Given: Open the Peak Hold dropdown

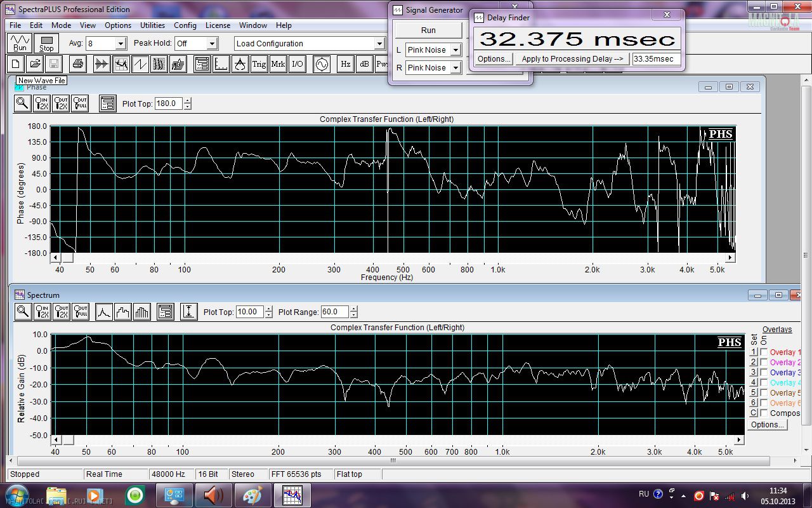Looking at the screenshot, I should (212, 44).
